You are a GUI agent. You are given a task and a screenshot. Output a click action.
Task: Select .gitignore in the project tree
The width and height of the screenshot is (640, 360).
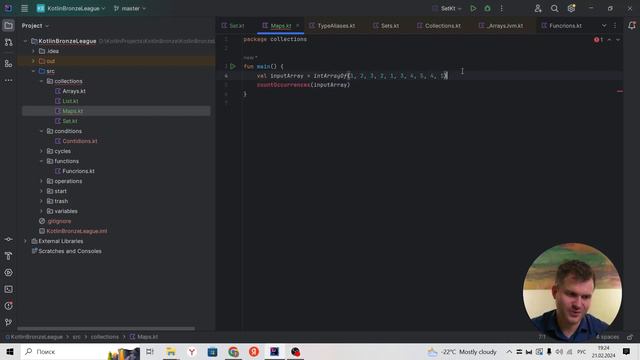click(x=59, y=221)
